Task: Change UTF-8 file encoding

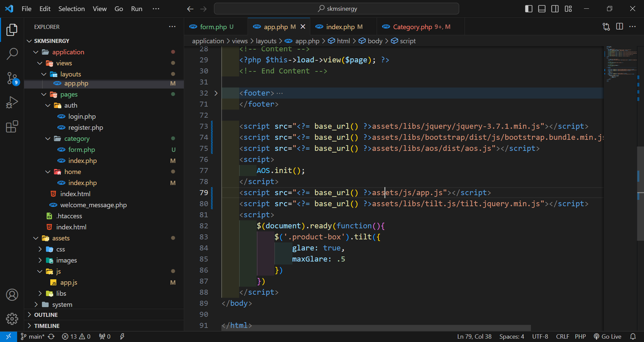Action: (540, 336)
